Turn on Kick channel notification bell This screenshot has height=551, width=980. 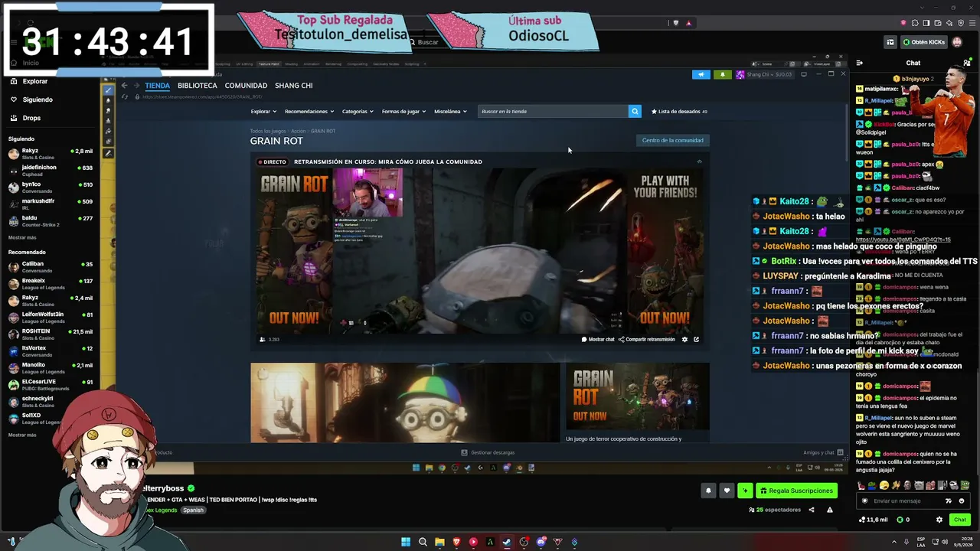(708, 491)
